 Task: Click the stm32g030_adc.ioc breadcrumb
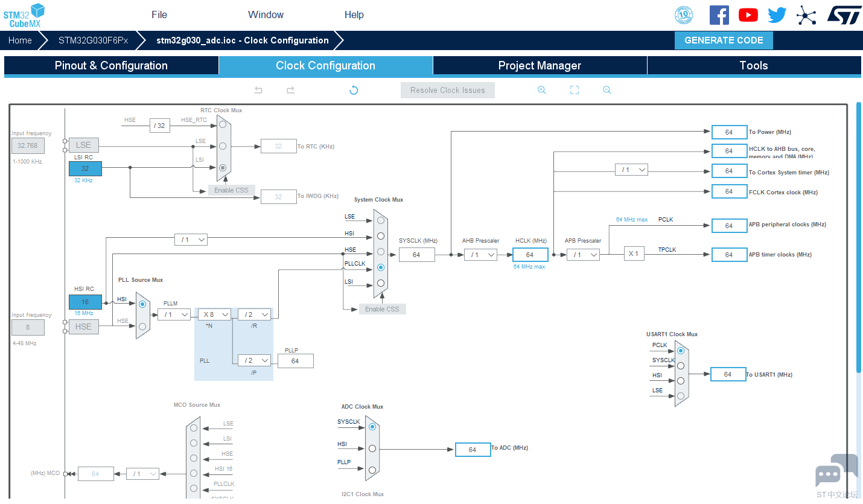point(243,40)
